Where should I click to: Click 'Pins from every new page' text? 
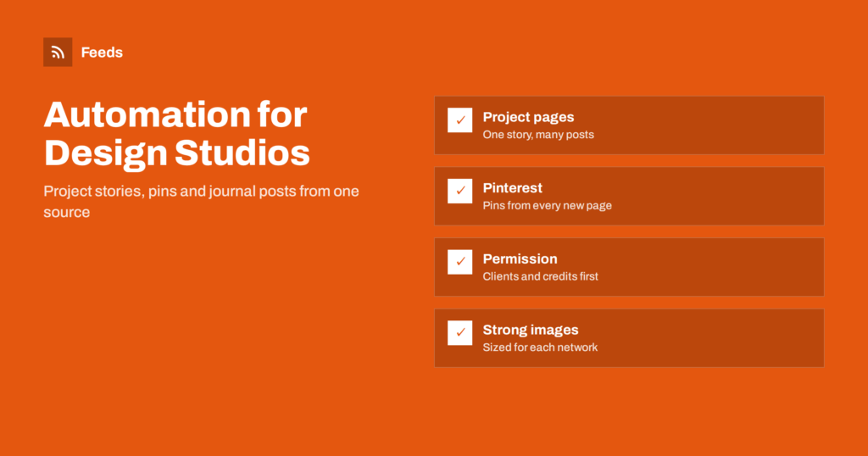547,206
